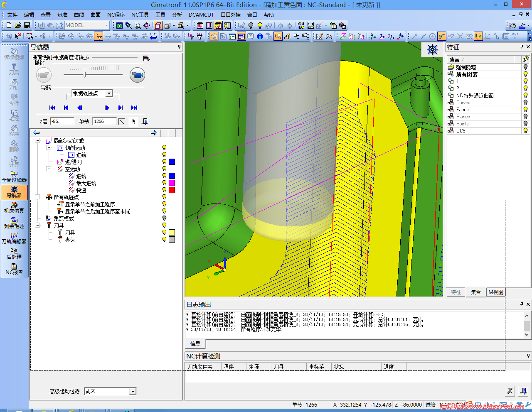Toggle visibility bulb for 夹头

[164, 240]
